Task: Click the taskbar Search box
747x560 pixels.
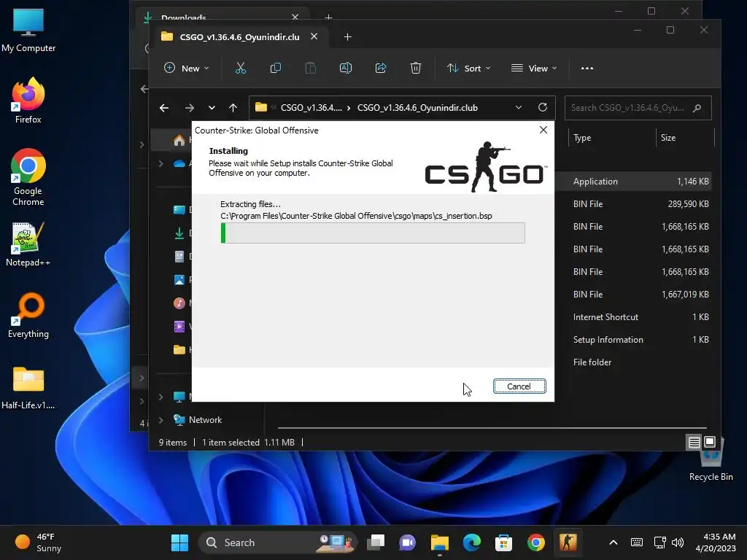Action: pyautogui.click(x=277, y=542)
